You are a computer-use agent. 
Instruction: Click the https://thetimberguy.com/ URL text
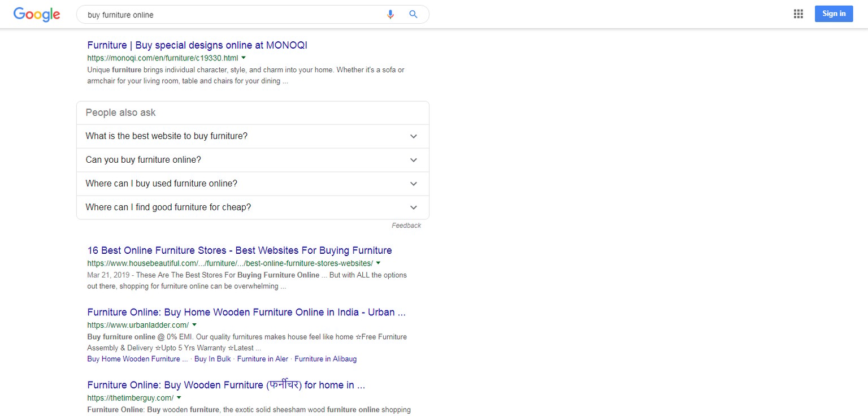[131, 398]
